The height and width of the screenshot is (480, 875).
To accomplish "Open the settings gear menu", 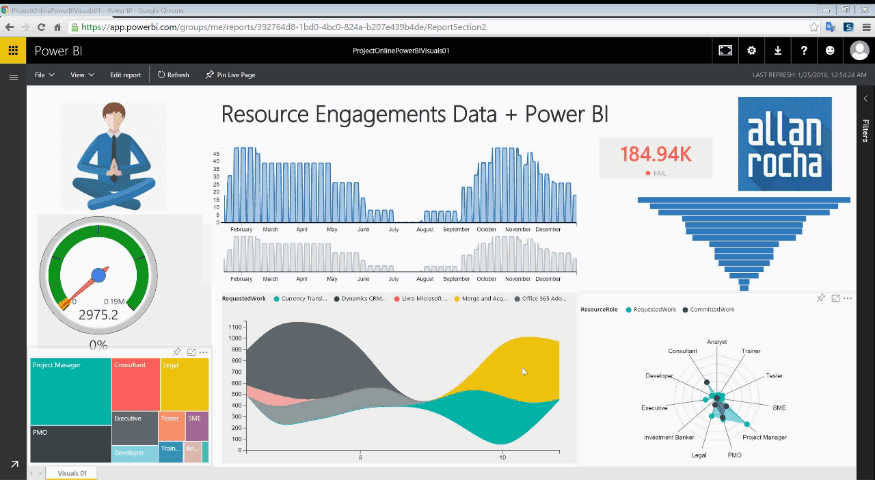I will [752, 50].
